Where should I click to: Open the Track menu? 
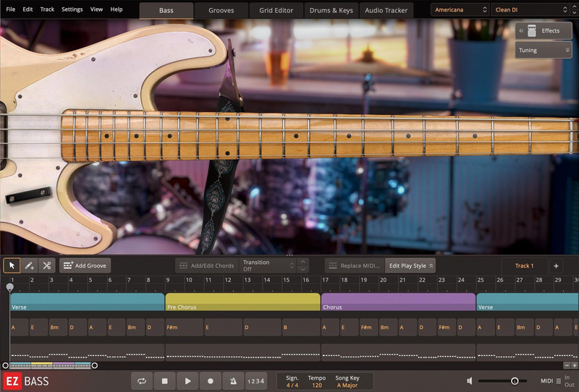(47, 9)
